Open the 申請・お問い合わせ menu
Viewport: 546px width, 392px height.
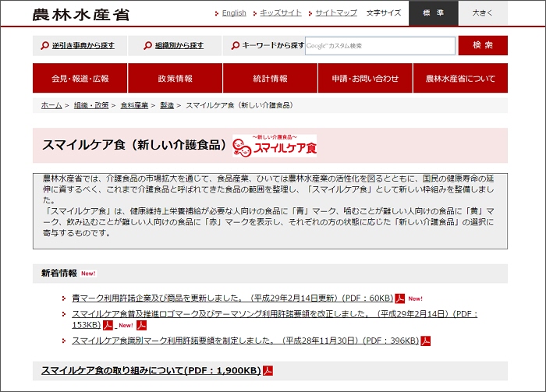(x=365, y=78)
